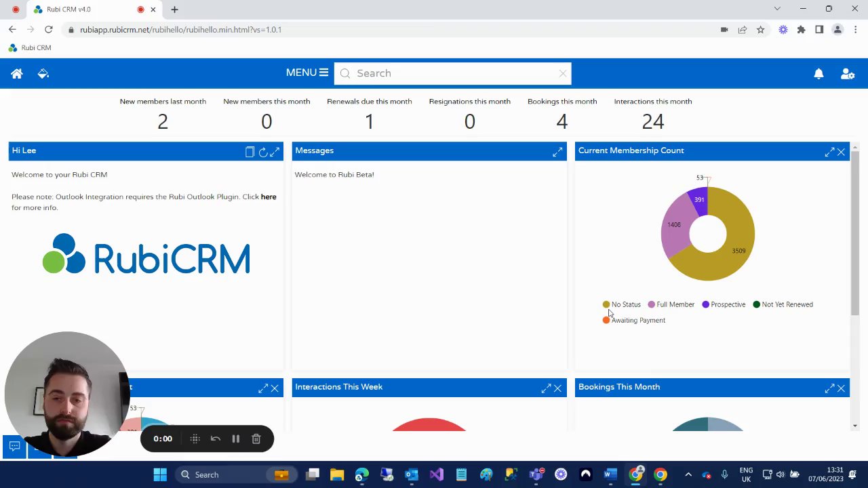Open the browser Extensions puzzle icon
This screenshot has height=488, width=868.
tap(801, 30)
